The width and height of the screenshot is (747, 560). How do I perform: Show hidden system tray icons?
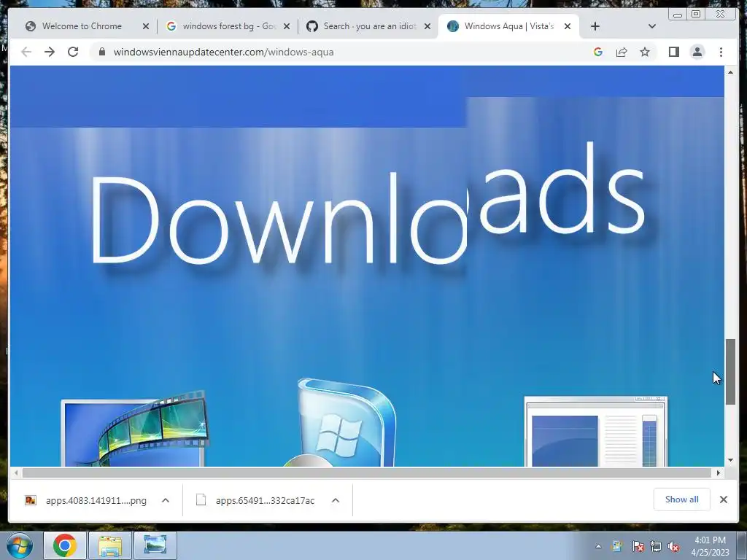[x=598, y=547]
